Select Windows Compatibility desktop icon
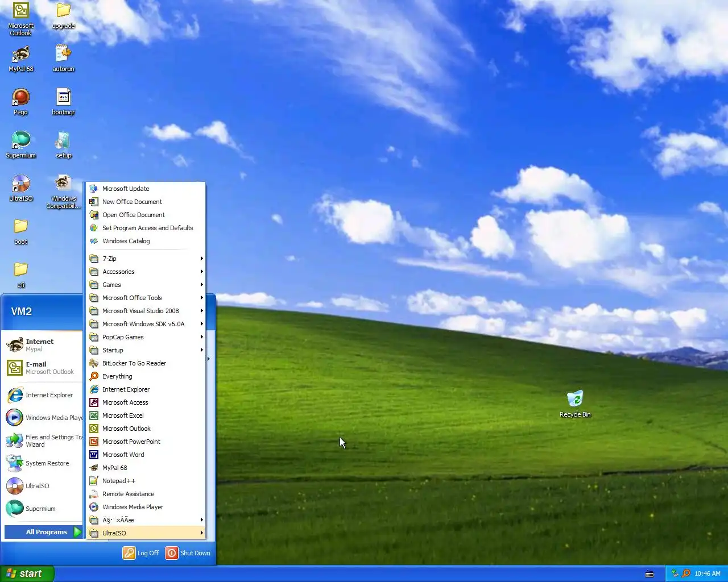Screen dimensions: 728x582 click(63, 192)
